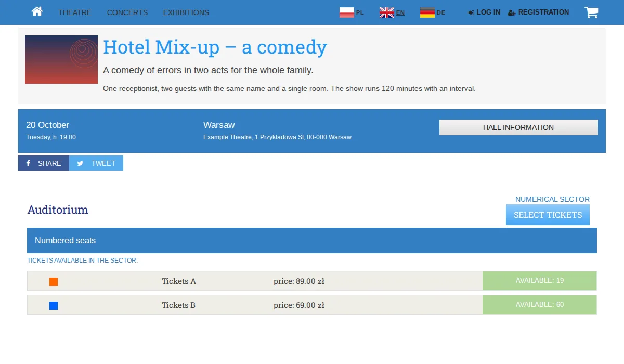Viewport: 624px width, 364px height.
Task: Click the 20 October date text
Action: pyautogui.click(x=47, y=125)
